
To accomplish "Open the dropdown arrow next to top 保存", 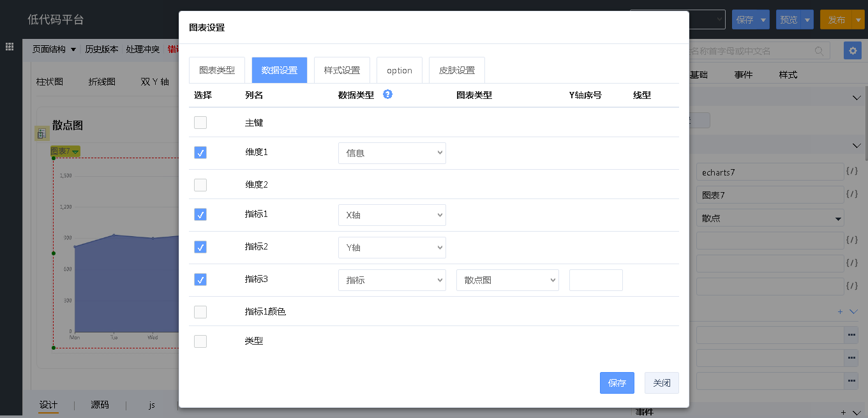I will click(x=764, y=20).
